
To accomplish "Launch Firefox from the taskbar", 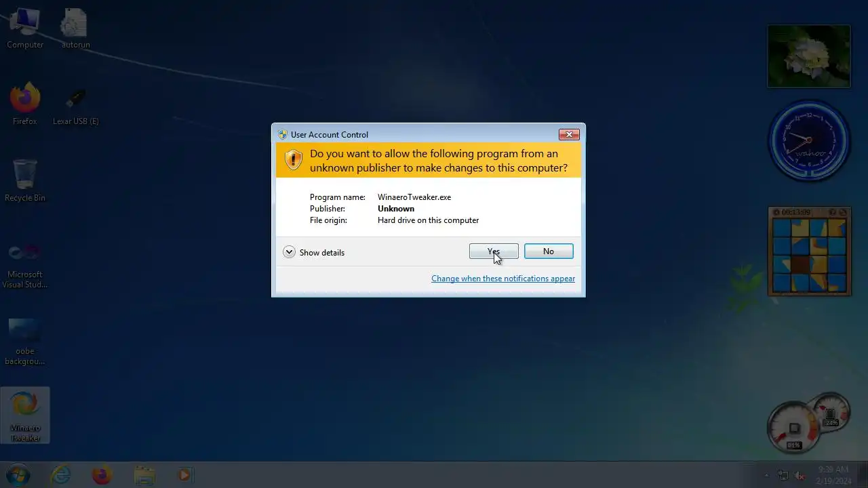I will (102, 475).
